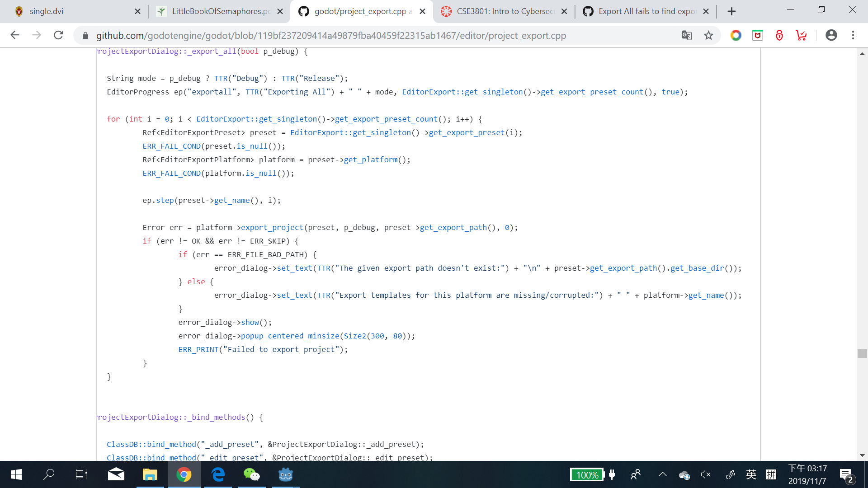The image size is (868, 488).
Task: Unmute the speaker in the system tray
Action: coord(706,474)
